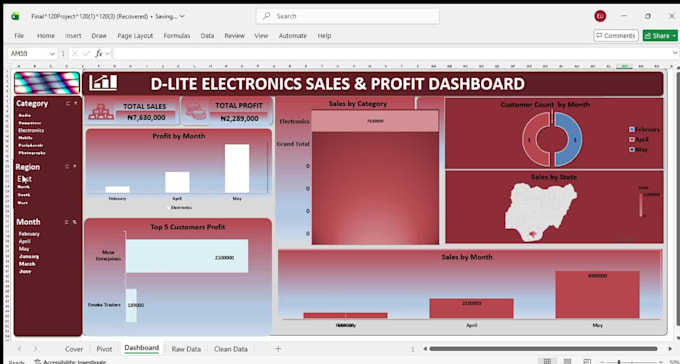Open the Formulas ribbon tab
The image size is (680, 364).
click(x=177, y=36)
